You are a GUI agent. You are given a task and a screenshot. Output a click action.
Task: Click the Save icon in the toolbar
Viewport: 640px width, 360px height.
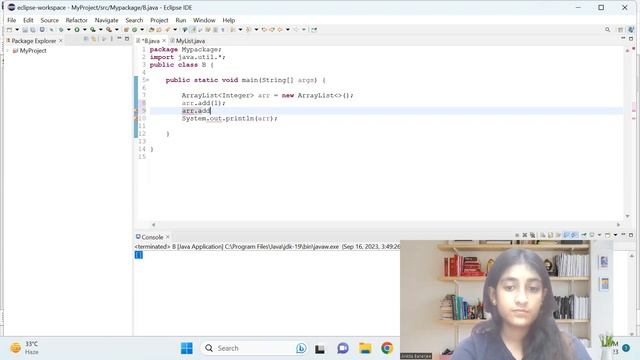coord(25,29)
